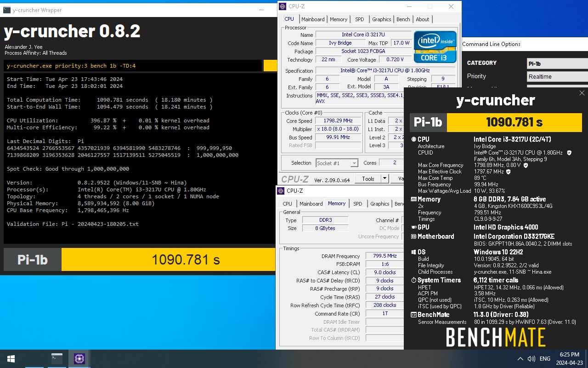Click the CPU-Z icon in lower window title bar

pos(281,191)
